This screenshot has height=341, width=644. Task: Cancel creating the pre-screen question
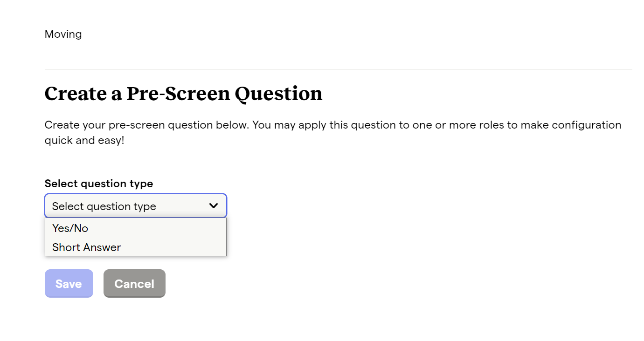pos(134,283)
